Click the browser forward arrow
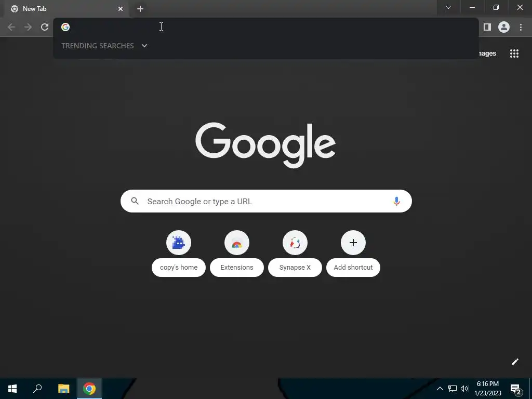 coord(28,27)
